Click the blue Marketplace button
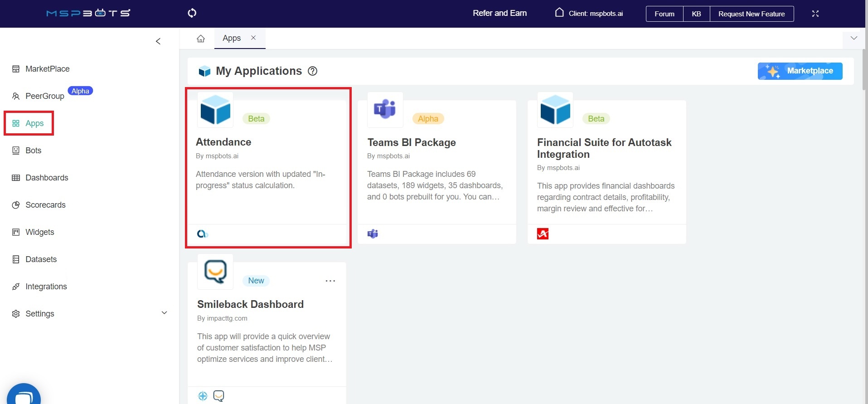The height and width of the screenshot is (404, 868). [800, 71]
